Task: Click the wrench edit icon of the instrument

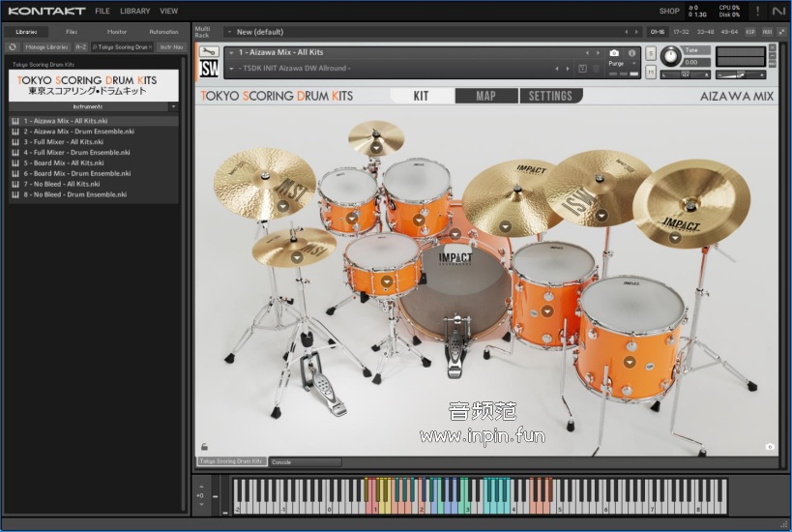Action: (x=208, y=52)
